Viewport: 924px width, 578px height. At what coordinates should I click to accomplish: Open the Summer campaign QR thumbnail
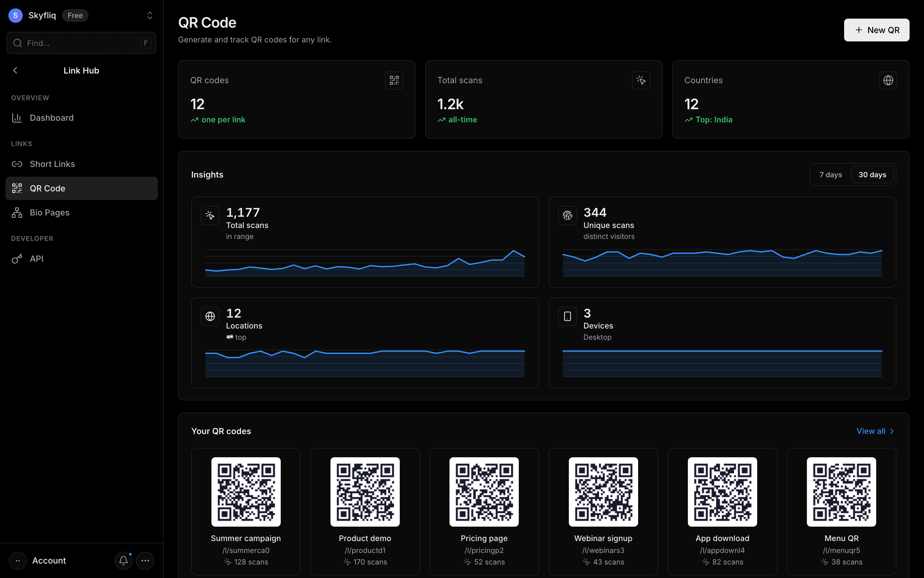coord(246,492)
